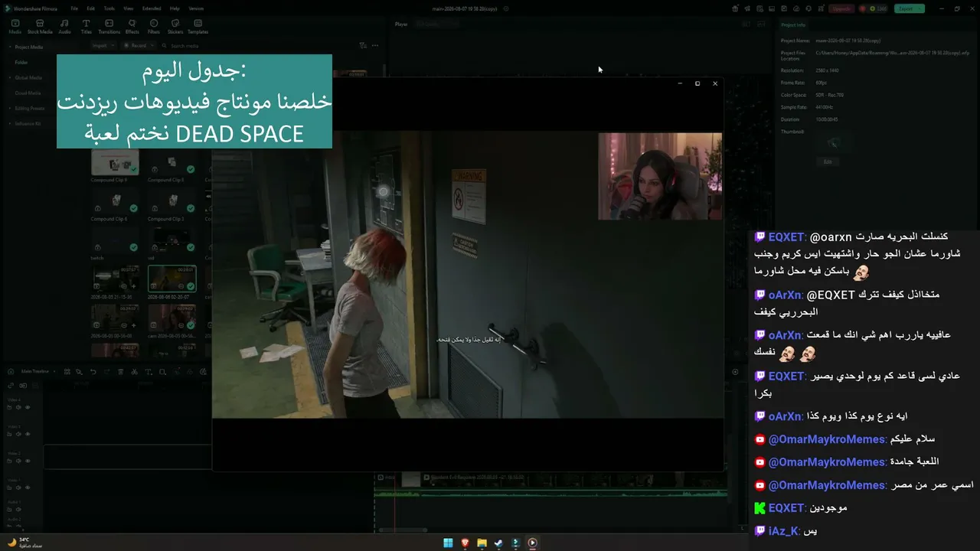
Task: Hide the Video 4 track
Action: click(x=28, y=407)
